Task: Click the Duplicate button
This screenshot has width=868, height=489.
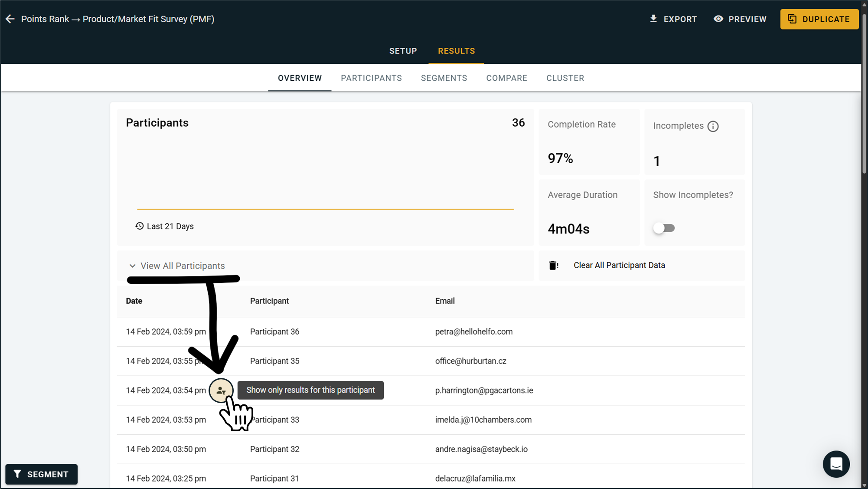Action: (819, 19)
